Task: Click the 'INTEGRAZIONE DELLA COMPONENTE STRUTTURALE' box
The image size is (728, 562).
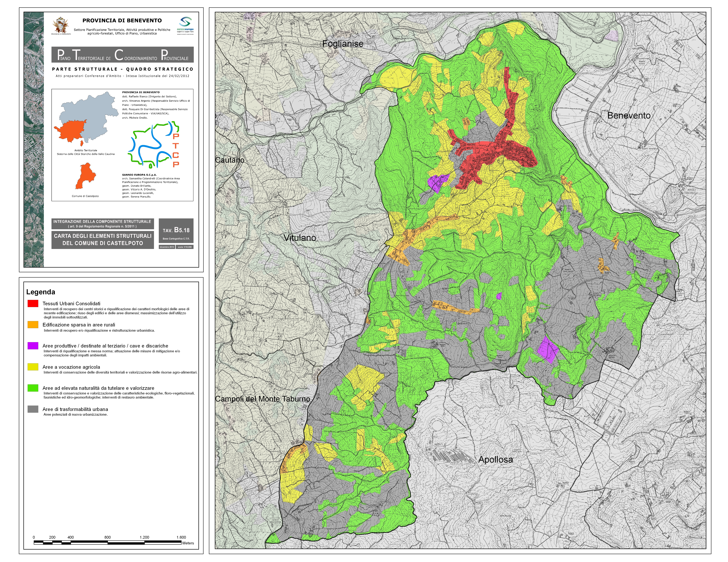Action: tap(103, 224)
